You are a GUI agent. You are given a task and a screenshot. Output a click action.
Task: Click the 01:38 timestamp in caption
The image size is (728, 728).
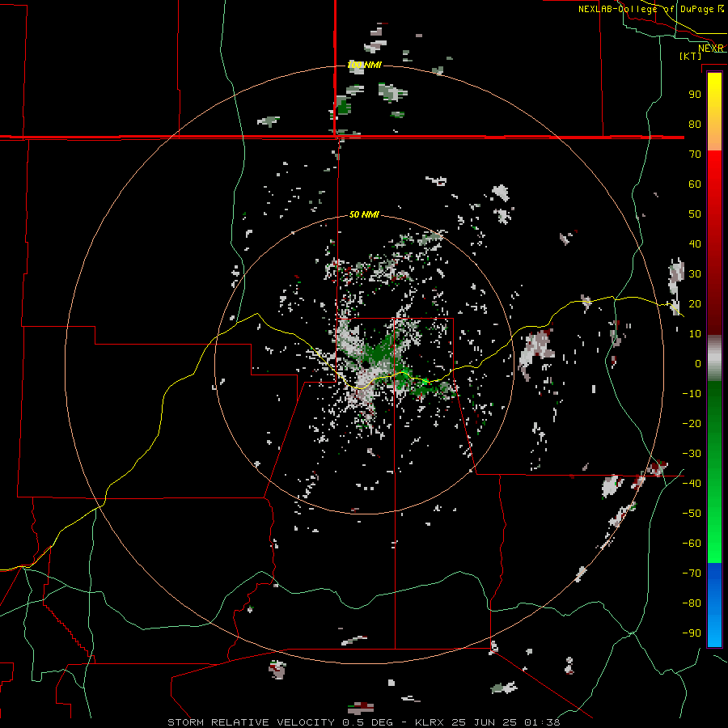[x=542, y=722]
